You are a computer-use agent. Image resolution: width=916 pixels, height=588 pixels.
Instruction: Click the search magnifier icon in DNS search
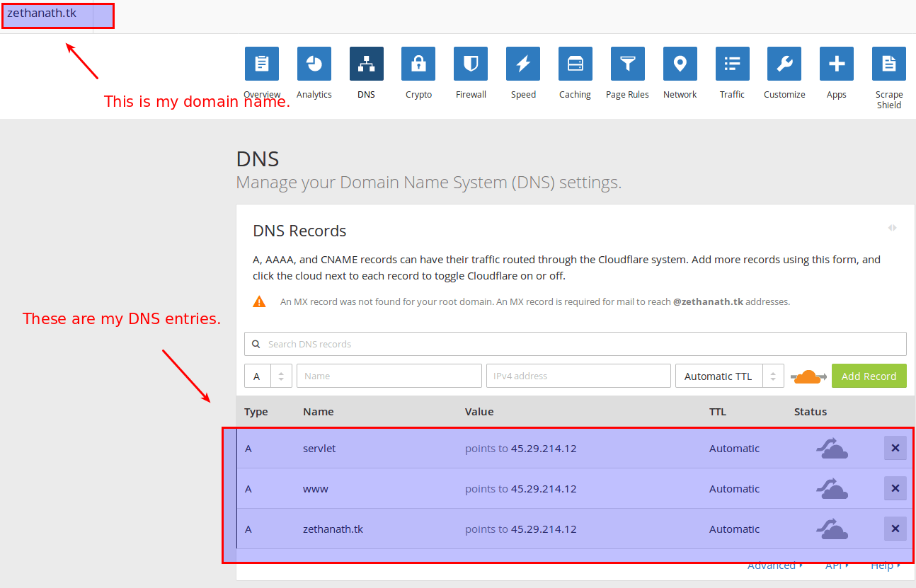click(256, 344)
